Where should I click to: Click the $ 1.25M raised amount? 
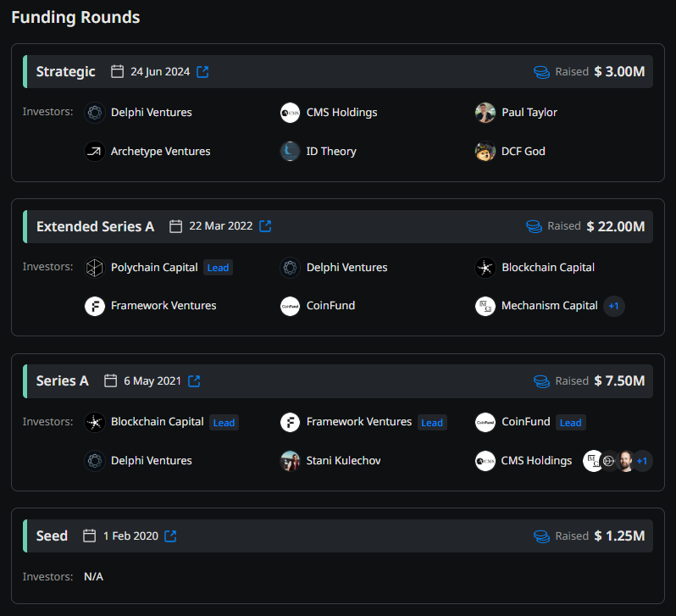(619, 536)
